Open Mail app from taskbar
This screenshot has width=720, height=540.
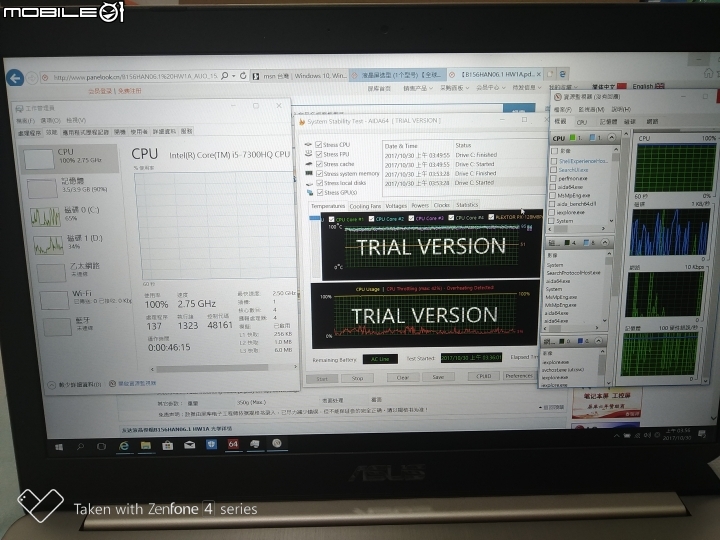tap(190, 445)
